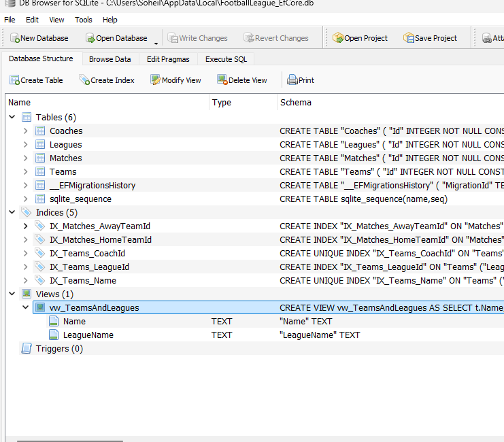
Task: Click the Schema column header
Action: click(390, 103)
